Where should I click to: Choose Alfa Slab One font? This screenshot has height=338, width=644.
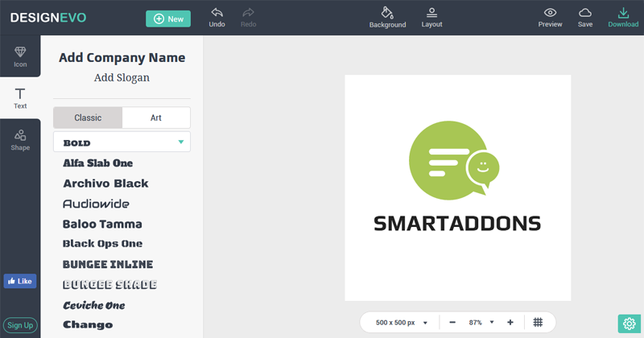point(97,163)
